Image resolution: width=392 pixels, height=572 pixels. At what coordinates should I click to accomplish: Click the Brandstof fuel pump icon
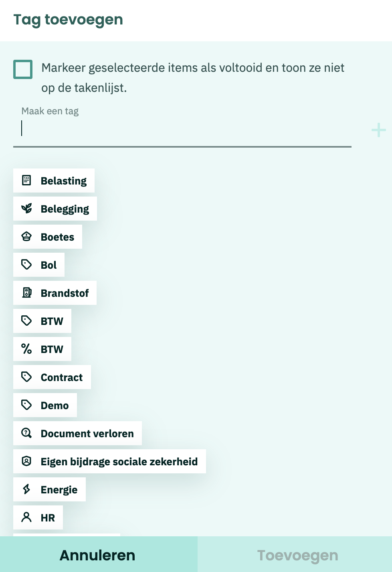click(x=26, y=293)
